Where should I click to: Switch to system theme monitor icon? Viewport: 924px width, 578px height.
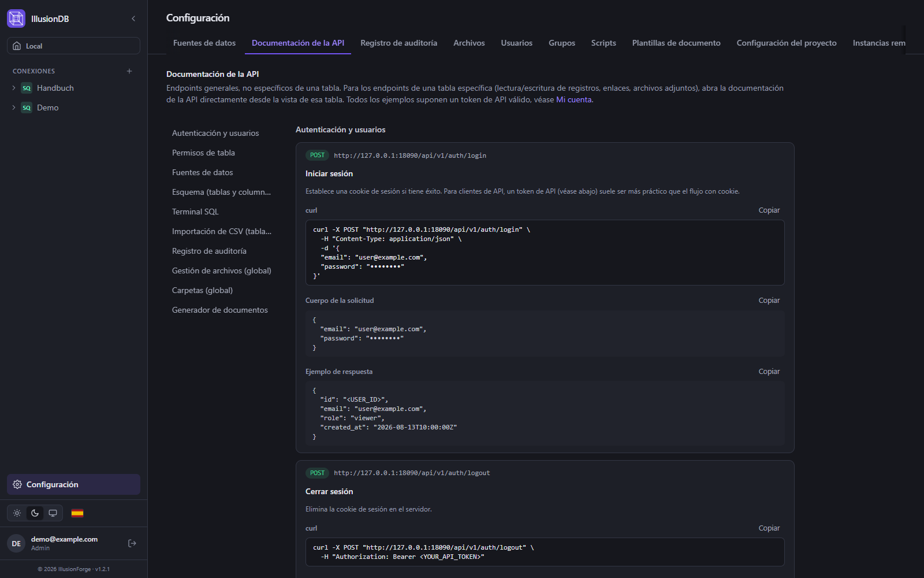click(x=53, y=513)
